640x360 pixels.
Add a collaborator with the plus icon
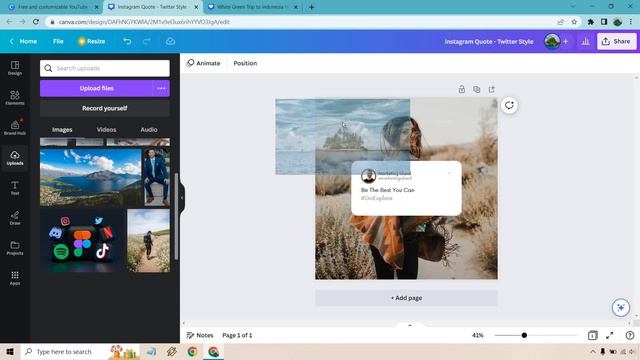[x=566, y=41]
